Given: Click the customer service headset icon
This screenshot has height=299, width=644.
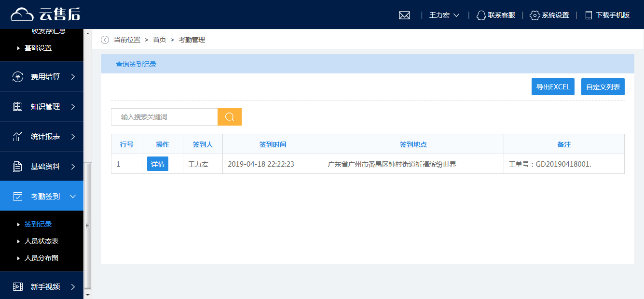Looking at the screenshot, I should pyautogui.click(x=481, y=15).
